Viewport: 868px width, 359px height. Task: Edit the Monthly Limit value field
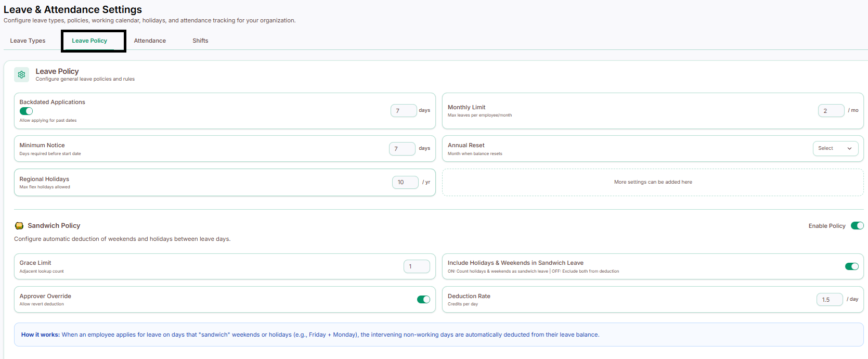coord(831,110)
